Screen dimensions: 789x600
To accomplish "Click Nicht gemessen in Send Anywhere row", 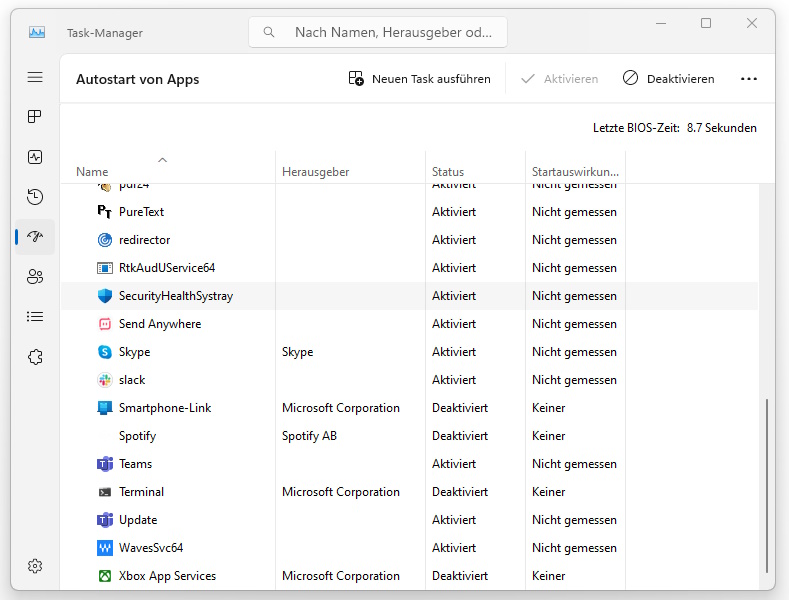I will 574,324.
